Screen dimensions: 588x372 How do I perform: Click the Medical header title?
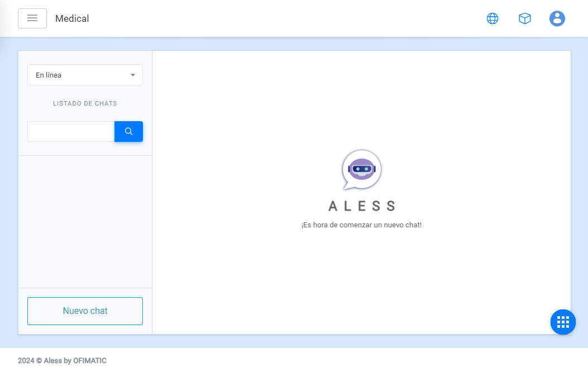(x=72, y=18)
